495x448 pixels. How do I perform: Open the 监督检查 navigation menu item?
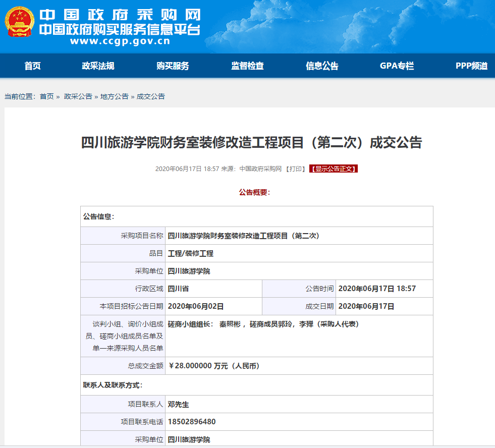coord(247,66)
